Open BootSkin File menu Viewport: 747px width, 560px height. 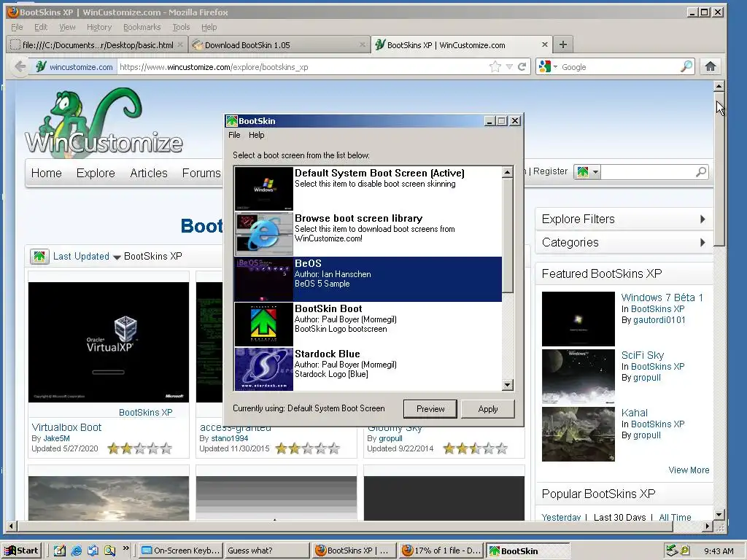234,135
